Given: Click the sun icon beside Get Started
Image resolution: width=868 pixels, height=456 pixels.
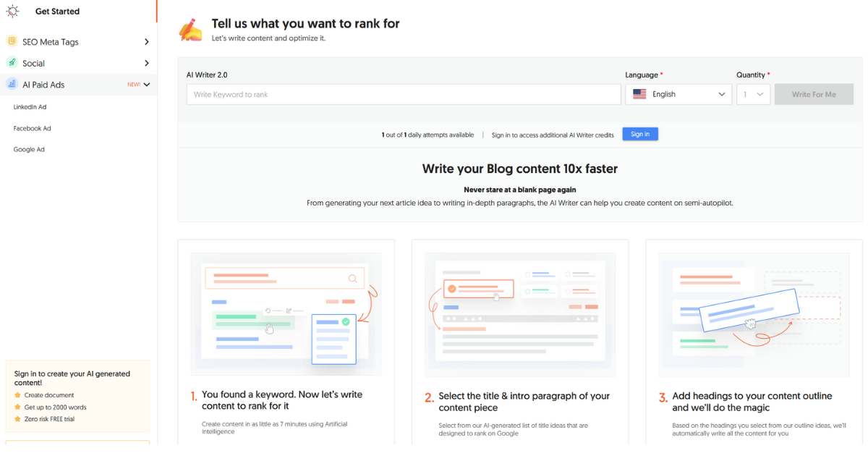Looking at the screenshot, I should (12, 11).
